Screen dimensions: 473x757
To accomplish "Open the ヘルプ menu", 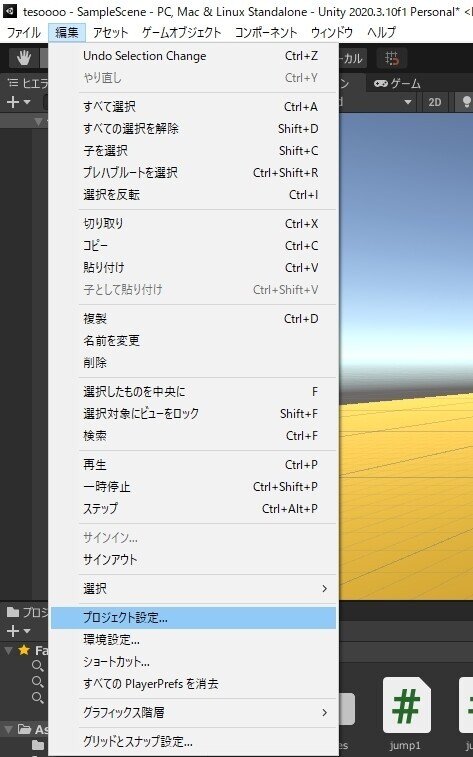I will pyautogui.click(x=381, y=32).
